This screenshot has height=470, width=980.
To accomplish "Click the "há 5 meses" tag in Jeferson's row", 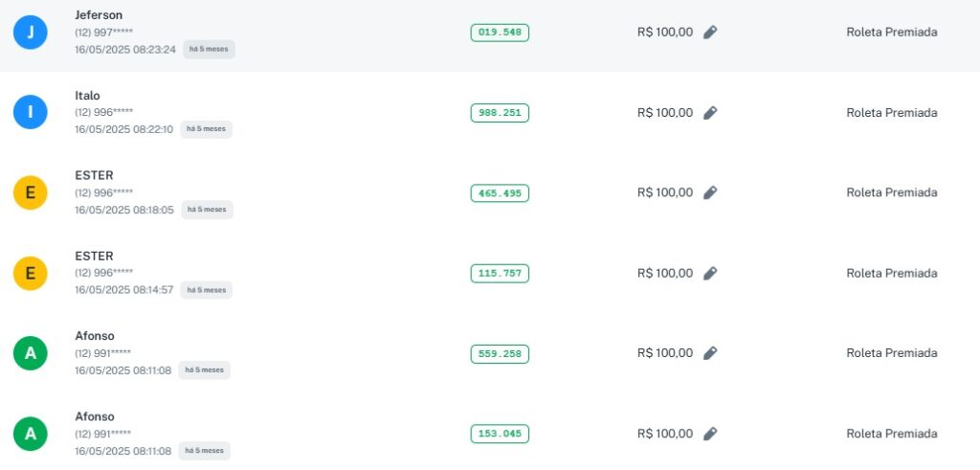I will point(209,49).
